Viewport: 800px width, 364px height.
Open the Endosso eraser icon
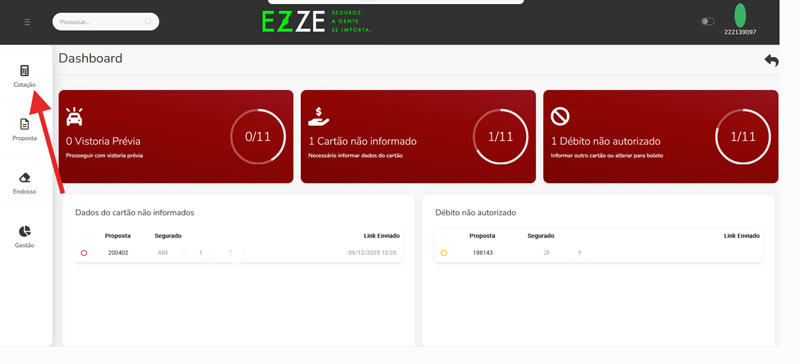coord(24,178)
